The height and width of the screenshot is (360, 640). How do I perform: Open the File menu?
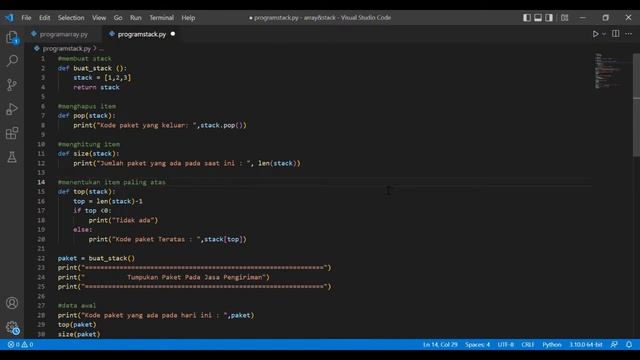pyautogui.click(x=26, y=18)
